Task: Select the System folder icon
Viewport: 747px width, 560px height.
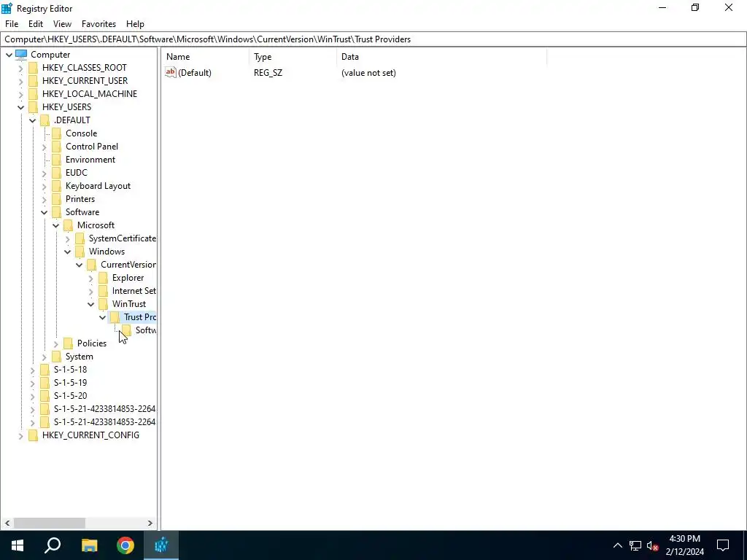Action: pos(56,356)
